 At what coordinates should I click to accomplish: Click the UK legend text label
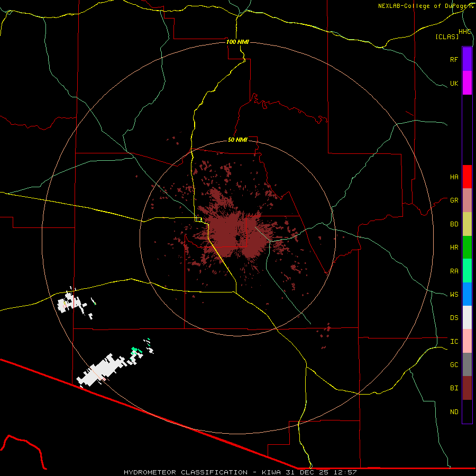pyautogui.click(x=454, y=83)
